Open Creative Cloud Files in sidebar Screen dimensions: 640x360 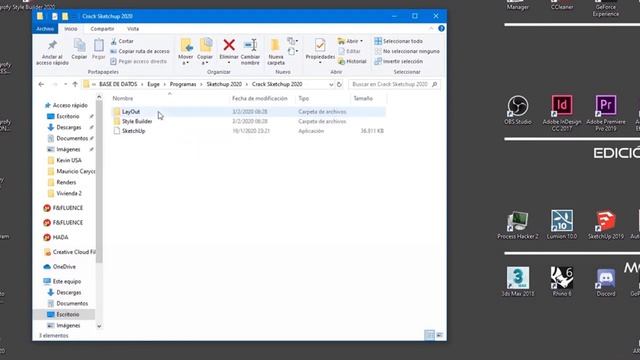[x=74, y=252]
